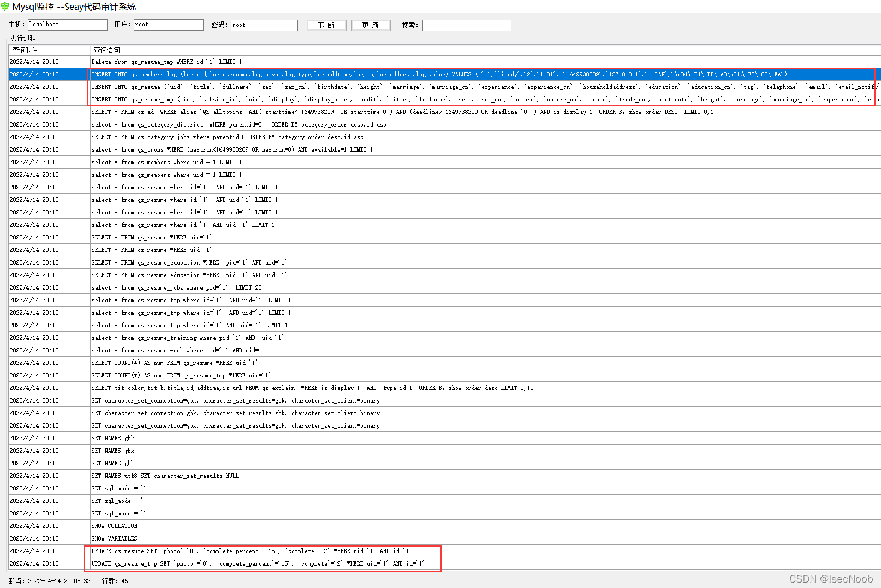
Task: Click the 更新 (update) button
Action: [370, 25]
